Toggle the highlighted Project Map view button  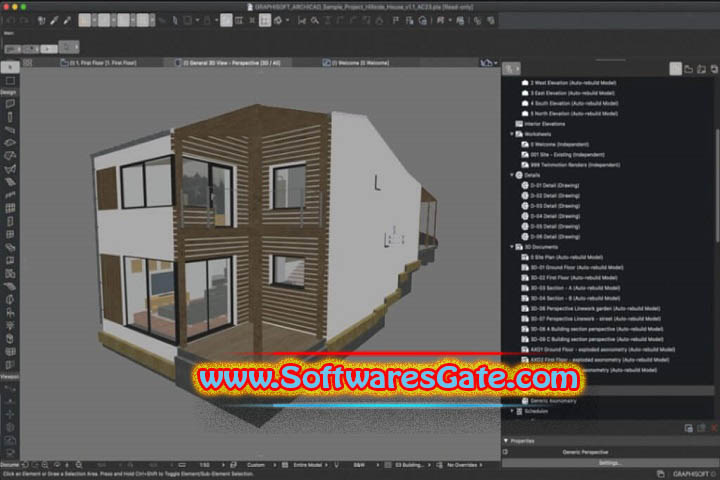(x=675, y=69)
